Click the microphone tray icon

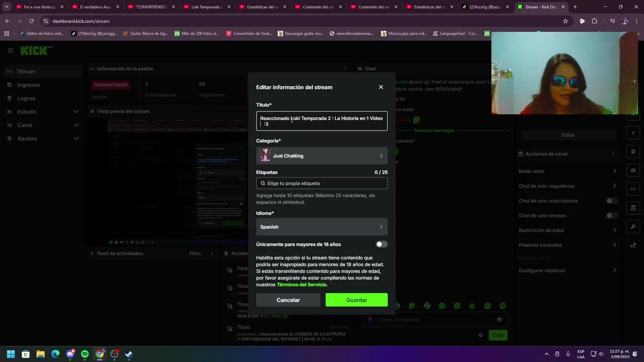[568, 354]
